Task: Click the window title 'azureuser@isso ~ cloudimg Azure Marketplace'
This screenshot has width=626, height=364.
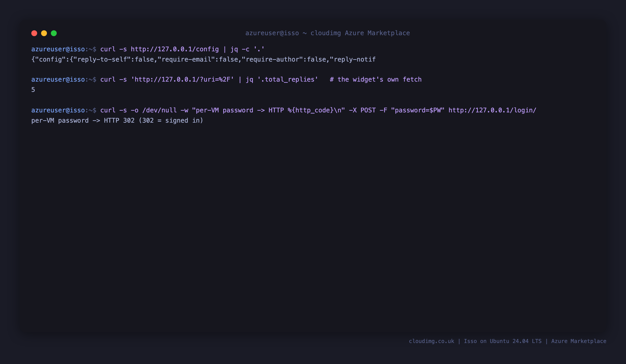Action: coord(327,33)
